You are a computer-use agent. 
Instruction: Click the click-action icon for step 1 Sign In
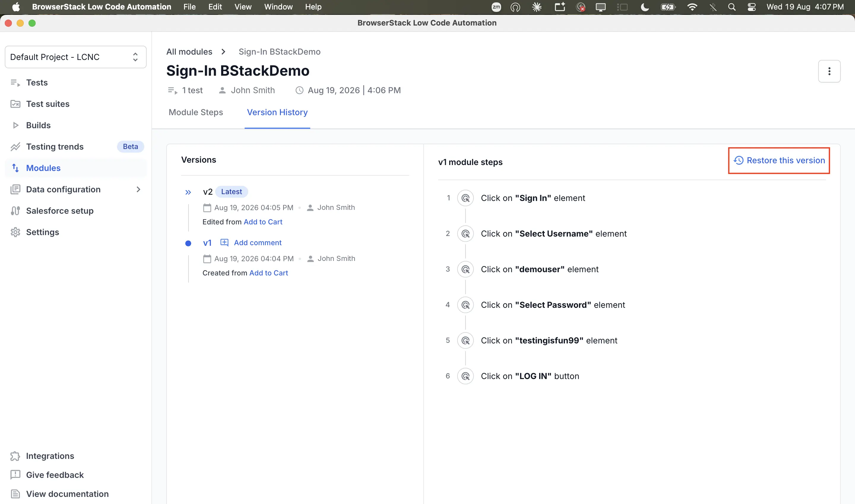pyautogui.click(x=465, y=198)
